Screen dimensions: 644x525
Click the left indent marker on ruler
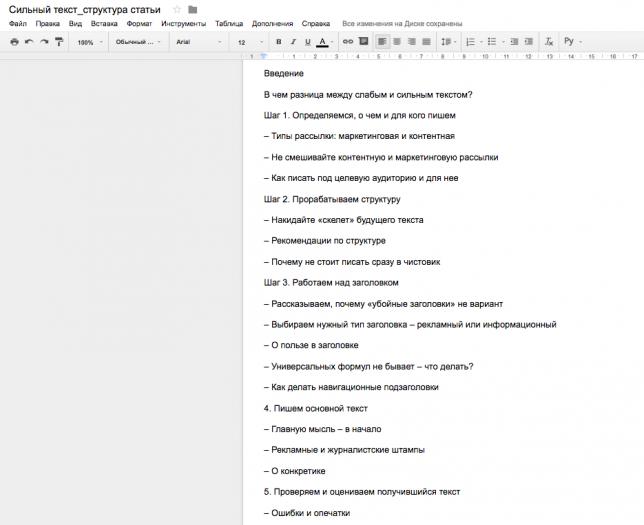pos(264,56)
